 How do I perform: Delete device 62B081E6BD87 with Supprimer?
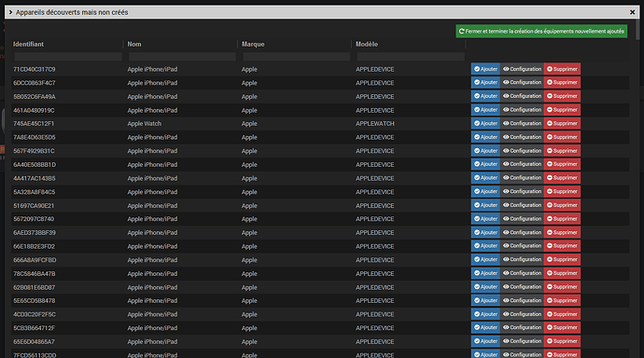562,286
